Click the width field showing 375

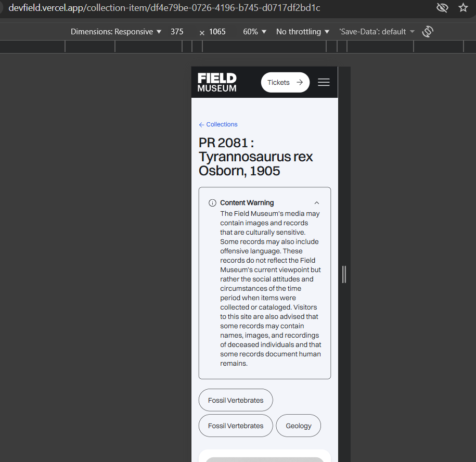(x=177, y=32)
